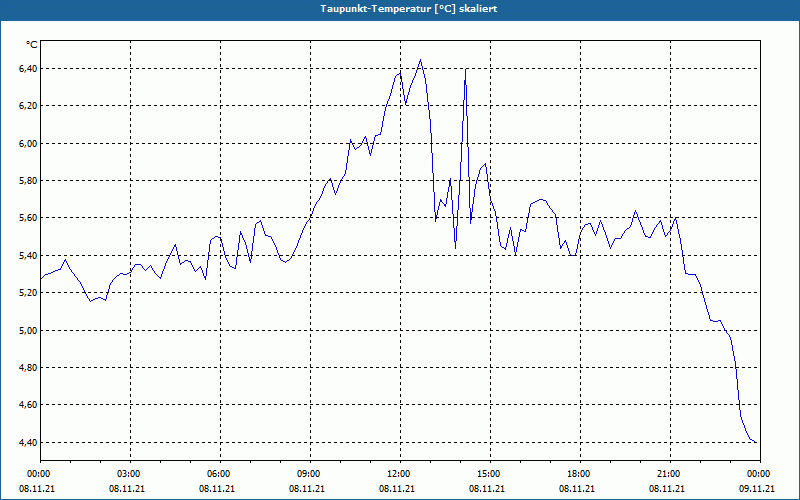The height and width of the screenshot is (500, 800).
Task: Click the 09.11.21 date label
Action: point(757,488)
